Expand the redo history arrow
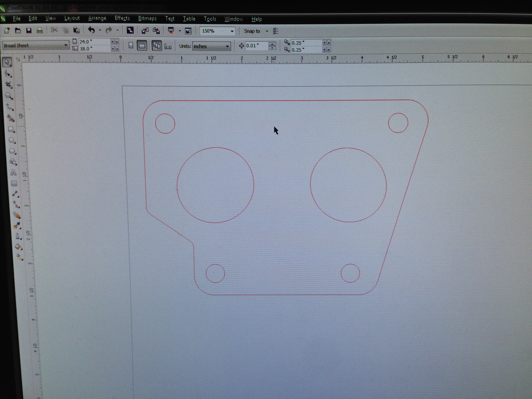Image resolution: width=532 pixels, height=399 pixels. tap(118, 30)
